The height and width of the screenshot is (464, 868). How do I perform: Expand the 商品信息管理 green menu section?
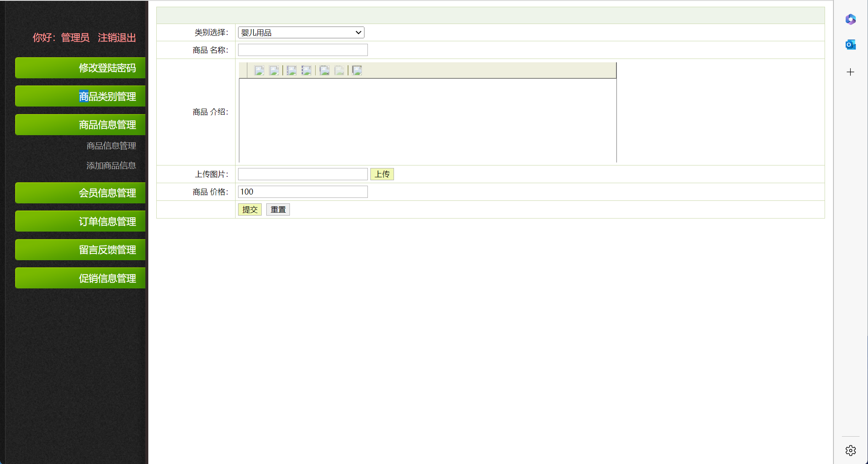[80, 125]
